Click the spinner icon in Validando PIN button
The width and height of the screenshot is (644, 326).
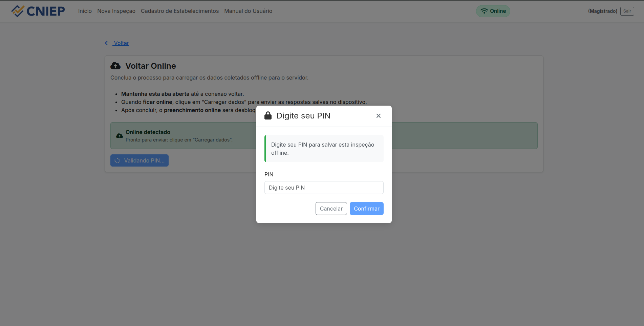[117, 160]
